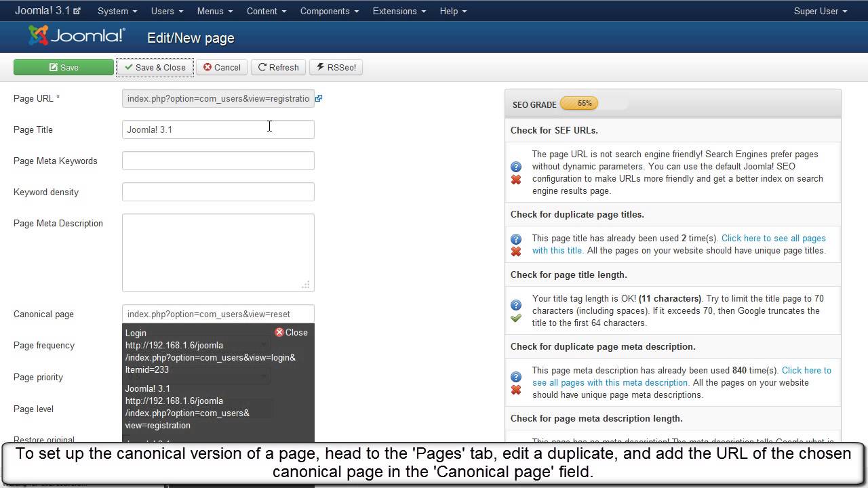Focus the Keyword density field
Image resolution: width=868 pixels, height=488 pixels.
218,192
